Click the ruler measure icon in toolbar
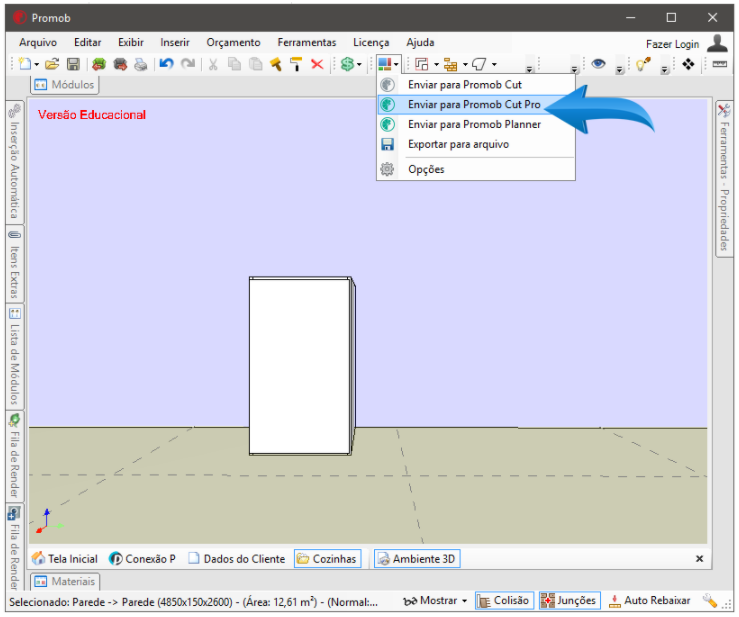Viewport: 739px width, 617px height. click(720, 64)
